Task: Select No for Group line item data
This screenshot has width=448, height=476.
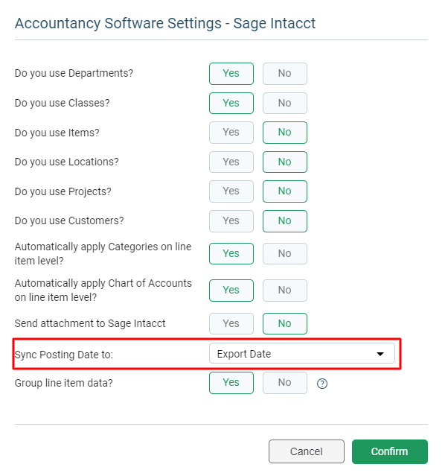Action: click(x=285, y=383)
